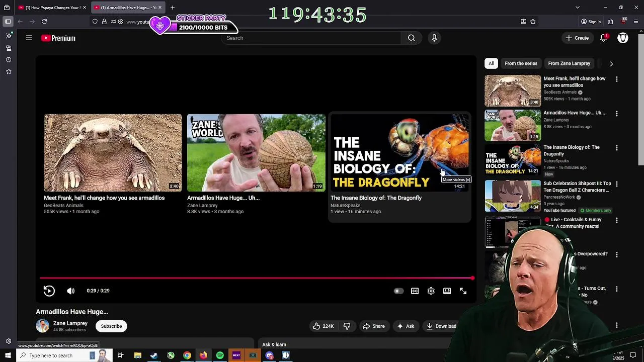644x362 pixels.
Task: Focus the YouTube search field
Action: [x=311, y=38]
